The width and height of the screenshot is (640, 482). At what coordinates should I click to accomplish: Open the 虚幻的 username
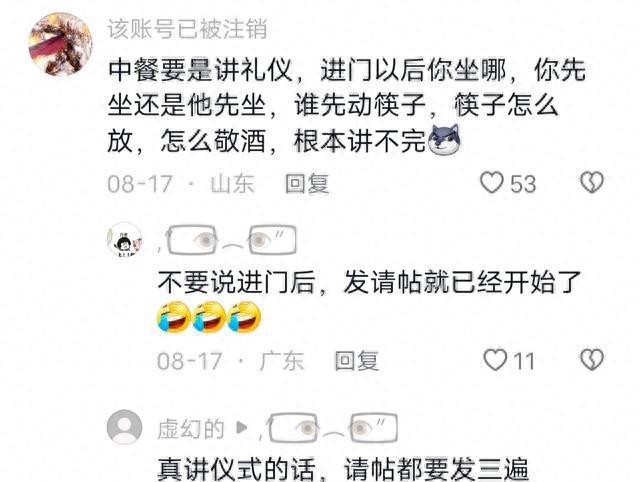tap(191, 429)
